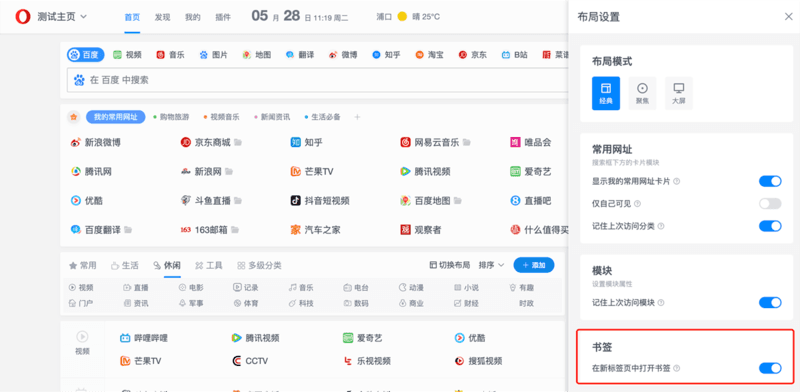This screenshot has height=392, width=800.
Task: Open the 插件 tab
Action: pyautogui.click(x=223, y=17)
